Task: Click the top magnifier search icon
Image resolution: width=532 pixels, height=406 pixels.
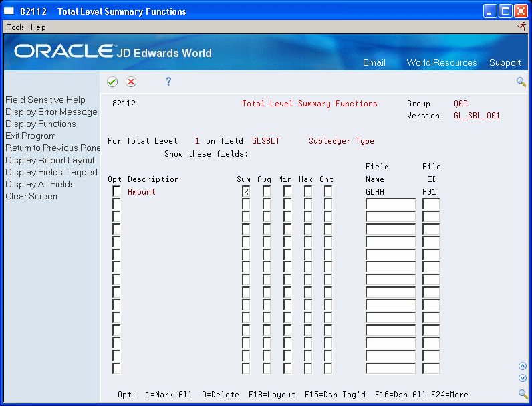Action: point(521,82)
